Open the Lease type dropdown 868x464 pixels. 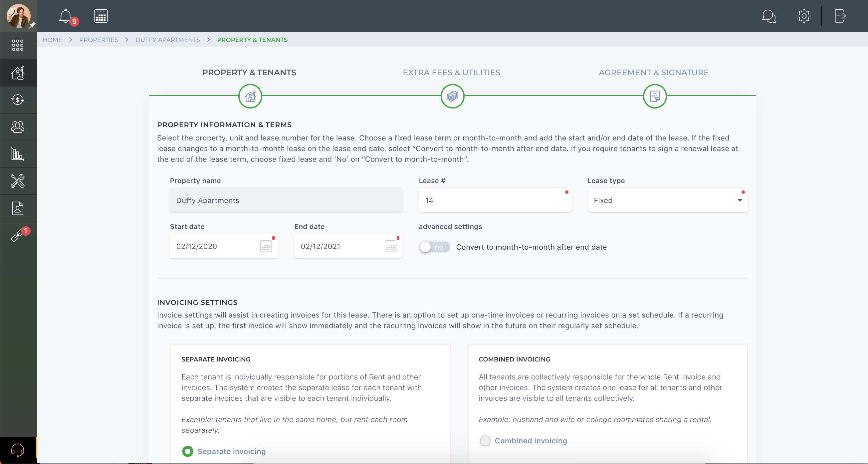(x=667, y=200)
